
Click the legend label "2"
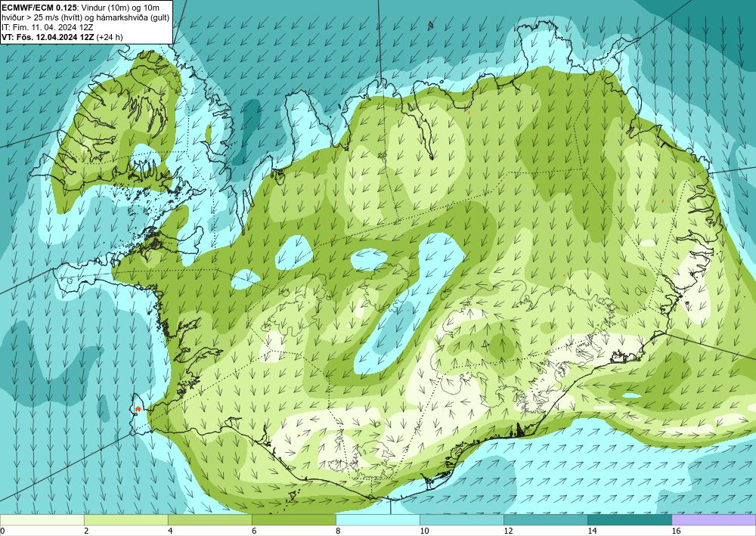[x=86, y=531]
